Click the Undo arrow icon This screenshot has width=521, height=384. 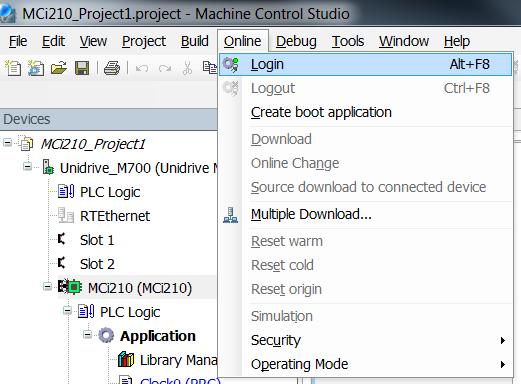[x=142, y=68]
